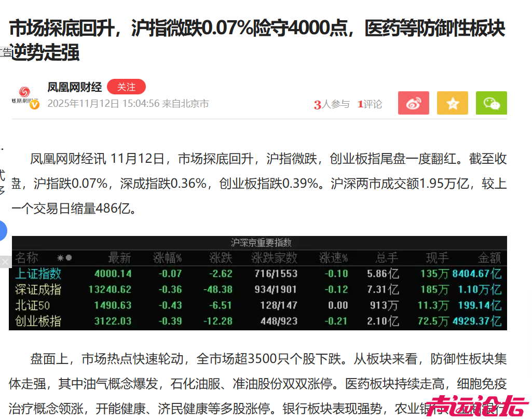Viewport: 532px width, 419px height.
Task: Click the 8404.67亿 amount value
Action: click(x=476, y=274)
